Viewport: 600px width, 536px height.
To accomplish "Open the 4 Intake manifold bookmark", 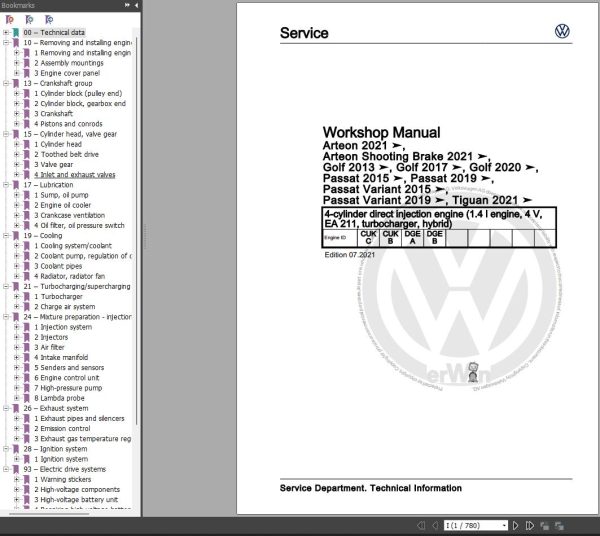I will tap(61, 357).
